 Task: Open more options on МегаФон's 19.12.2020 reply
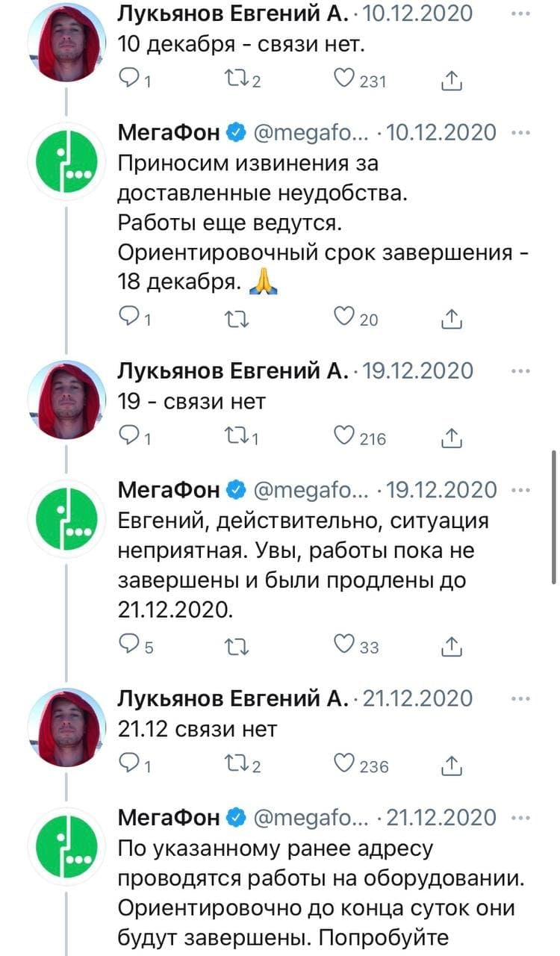point(520,490)
